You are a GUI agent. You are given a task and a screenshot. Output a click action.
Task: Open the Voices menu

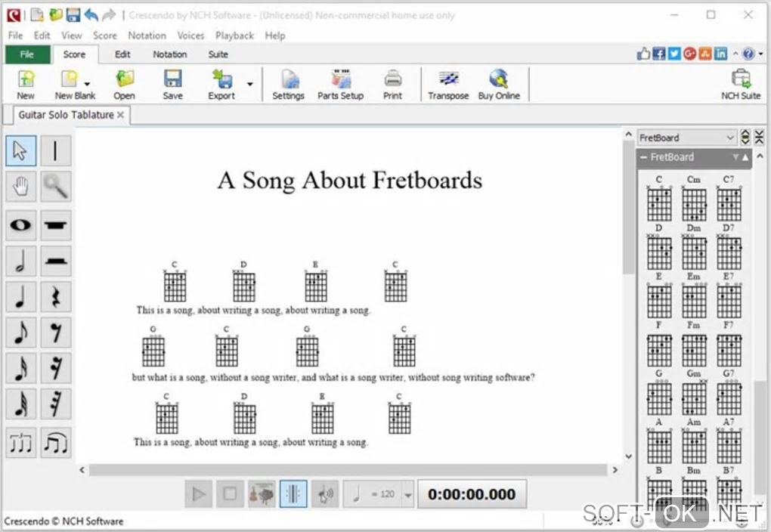click(190, 36)
